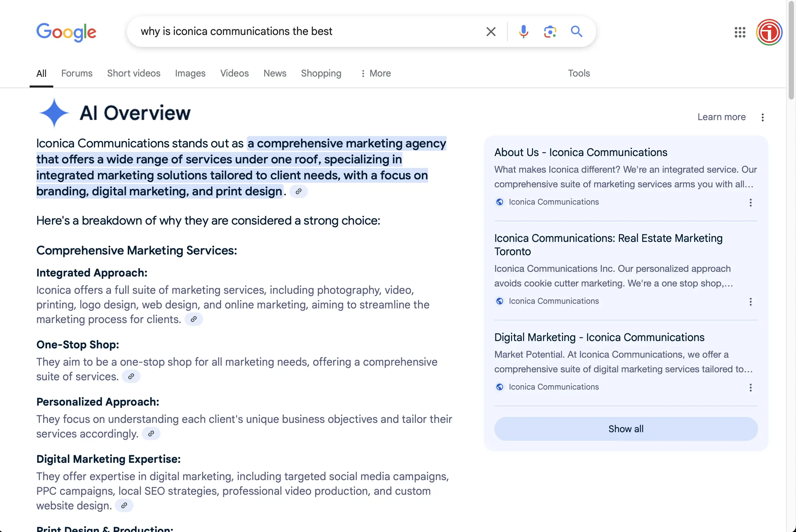Click link icon after Personalized Approach text

click(151, 434)
